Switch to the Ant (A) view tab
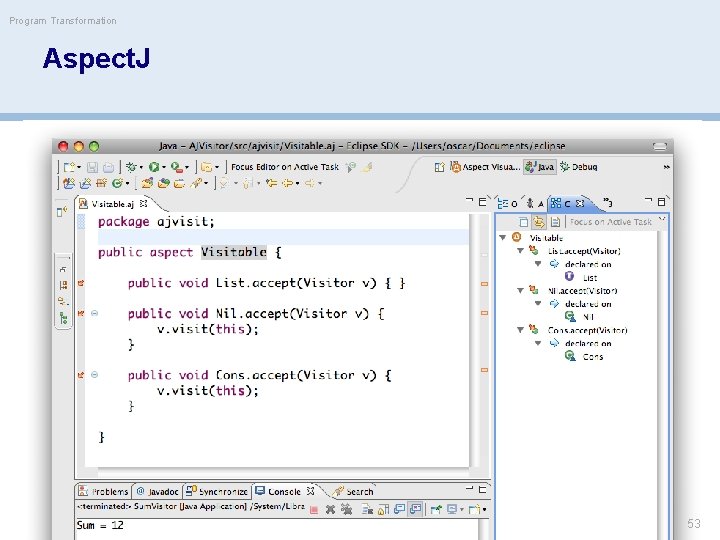This screenshot has height=540, width=720. (535, 203)
